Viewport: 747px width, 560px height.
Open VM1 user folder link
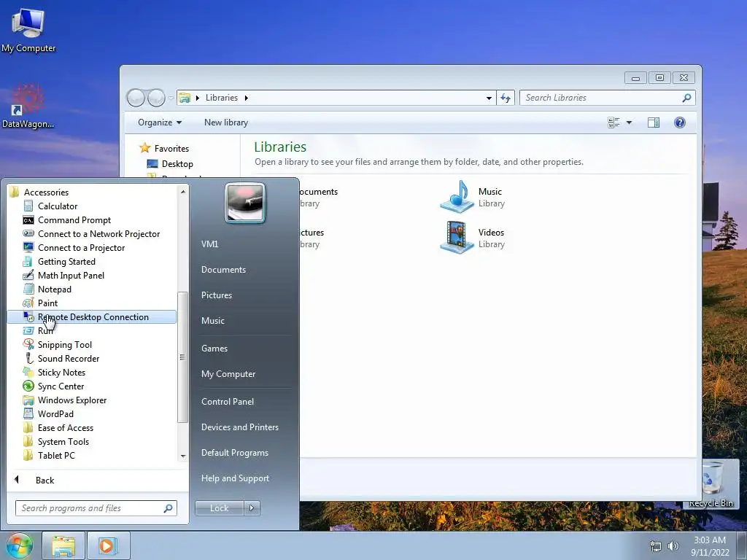pos(209,244)
